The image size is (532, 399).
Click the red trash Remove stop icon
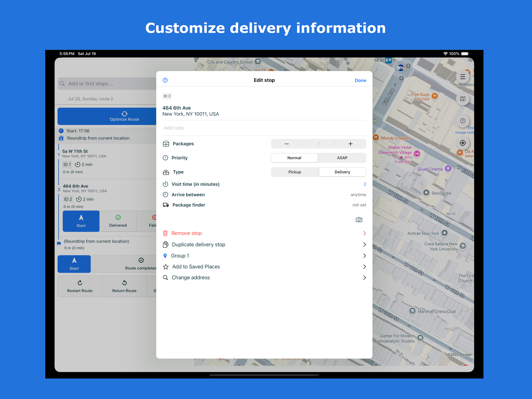pyautogui.click(x=165, y=233)
